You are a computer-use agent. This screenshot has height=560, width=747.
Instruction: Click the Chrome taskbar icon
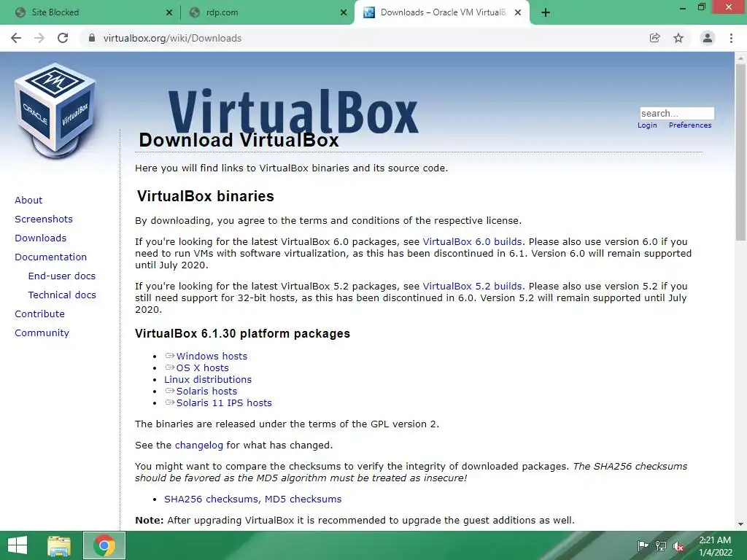click(104, 545)
